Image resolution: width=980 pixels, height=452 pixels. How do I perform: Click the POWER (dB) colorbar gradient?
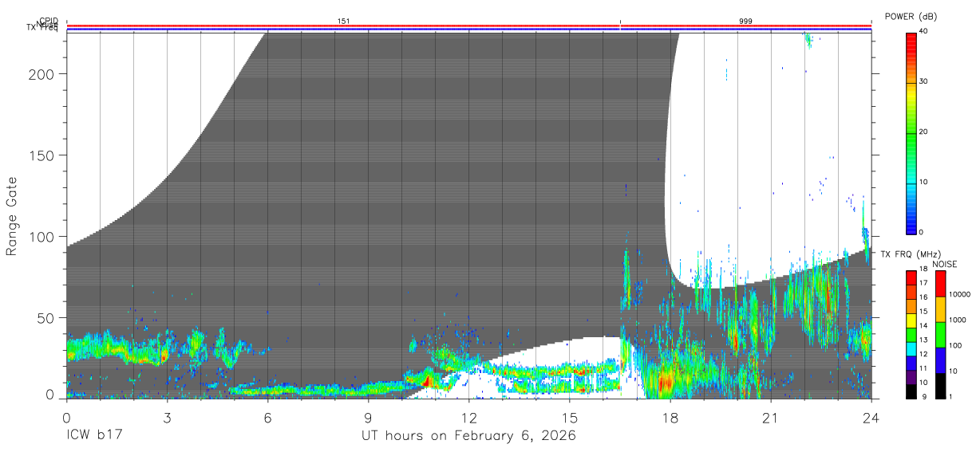click(911, 132)
